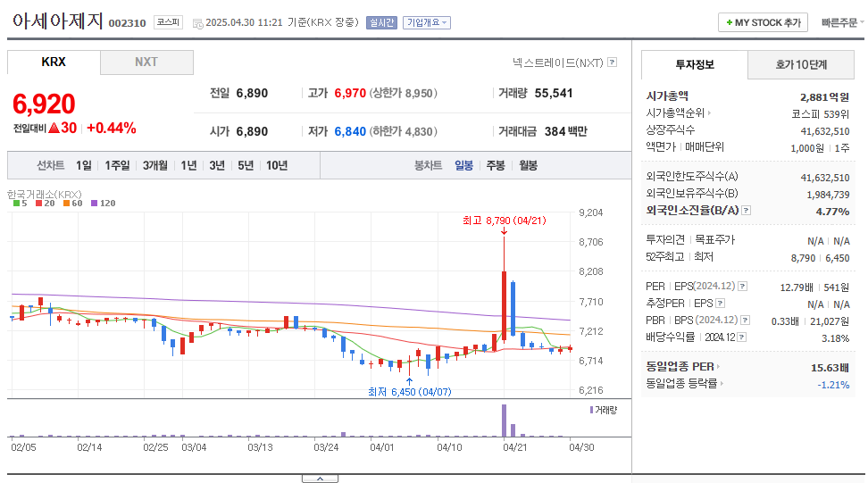Viewport: 868px width, 483px height.
Task: Click the purple 120-day moving average legend marker
Action: 94,203
